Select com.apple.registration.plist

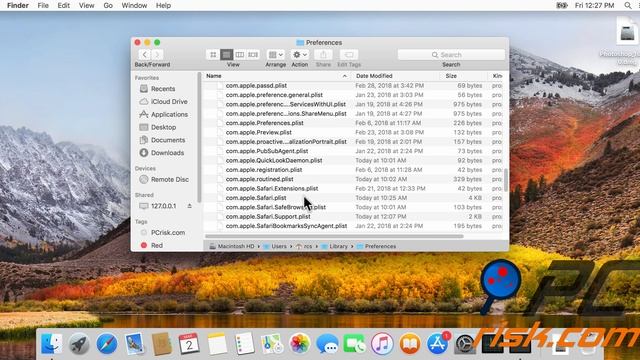(x=264, y=170)
